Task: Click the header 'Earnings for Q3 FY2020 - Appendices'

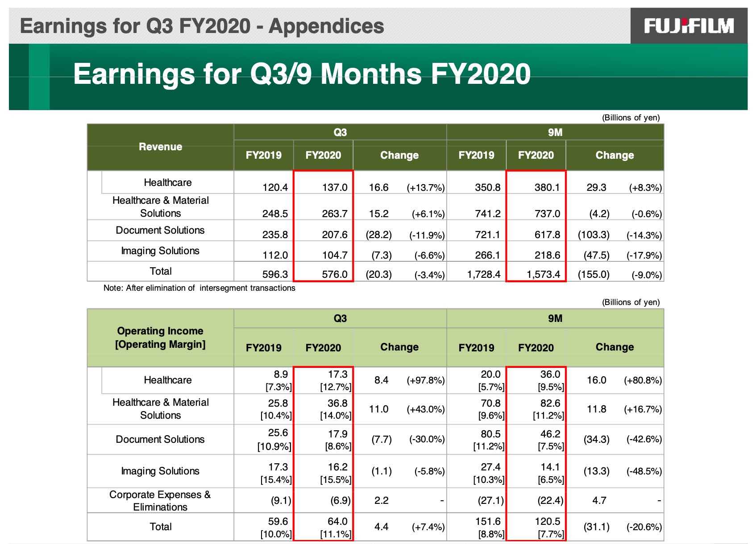Action: click(202, 26)
